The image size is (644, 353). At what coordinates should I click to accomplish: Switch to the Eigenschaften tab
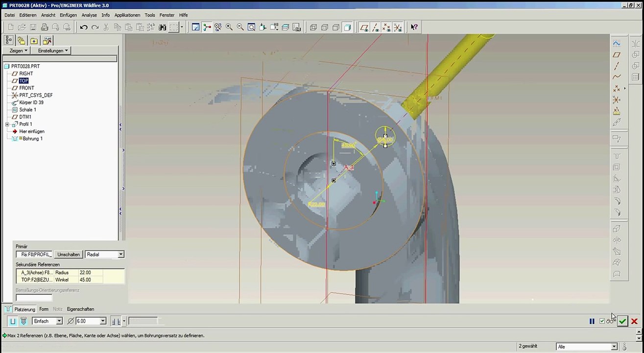pos(80,309)
